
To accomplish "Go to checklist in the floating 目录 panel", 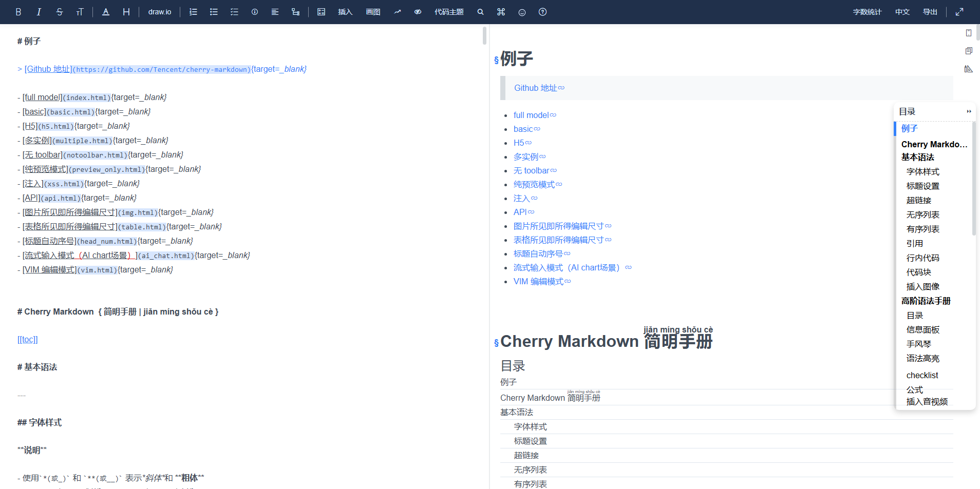I will [x=922, y=375].
